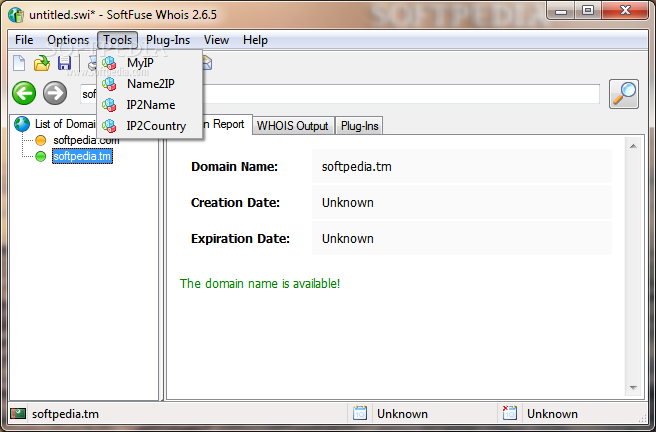Open the Help menu
The width and height of the screenshot is (656, 432).
click(255, 40)
